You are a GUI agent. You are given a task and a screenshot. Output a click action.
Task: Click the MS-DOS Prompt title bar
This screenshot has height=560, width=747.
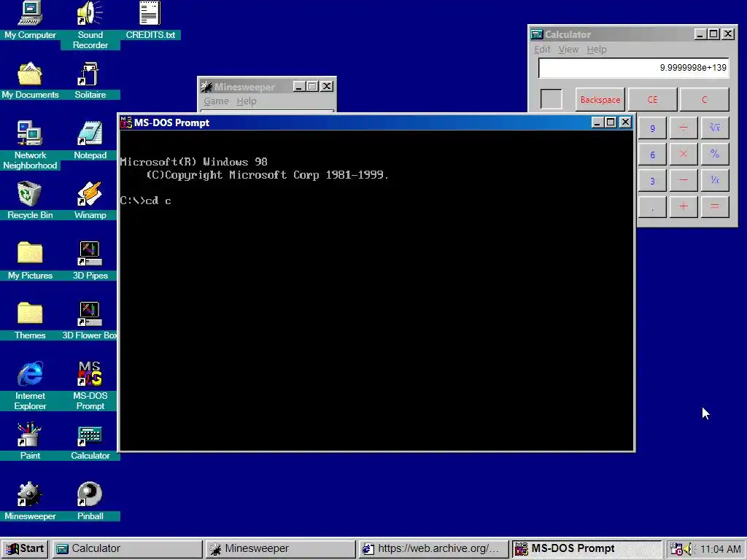376,122
